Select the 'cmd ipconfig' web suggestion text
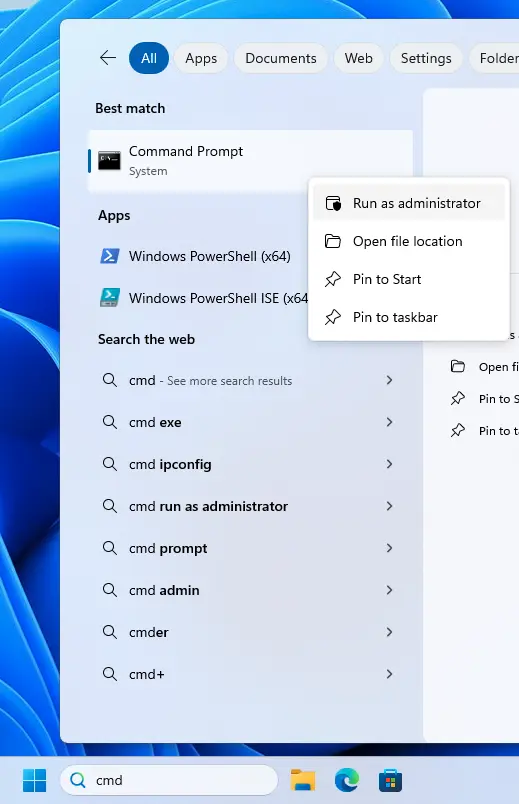519x804 pixels. 170,465
